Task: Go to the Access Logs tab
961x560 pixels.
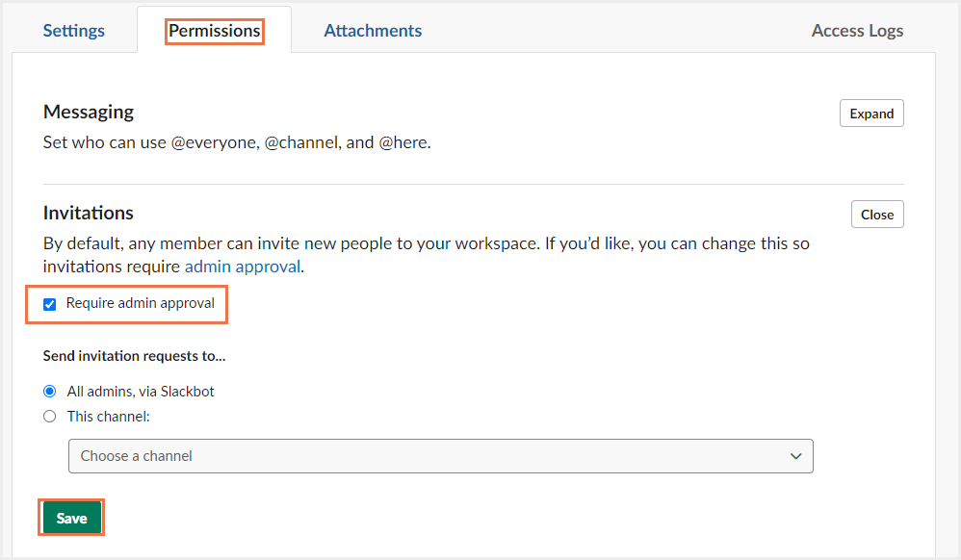Action: pos(857,31)
